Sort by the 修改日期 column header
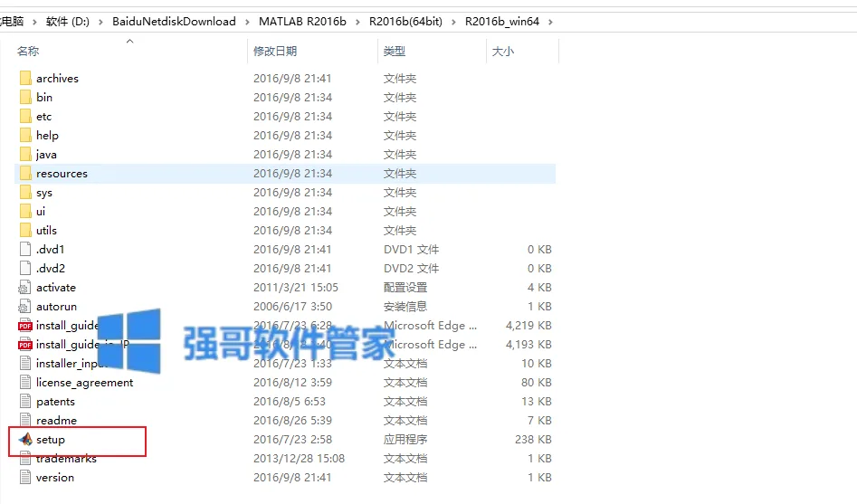Screen dimensions: 857x504 275,52
